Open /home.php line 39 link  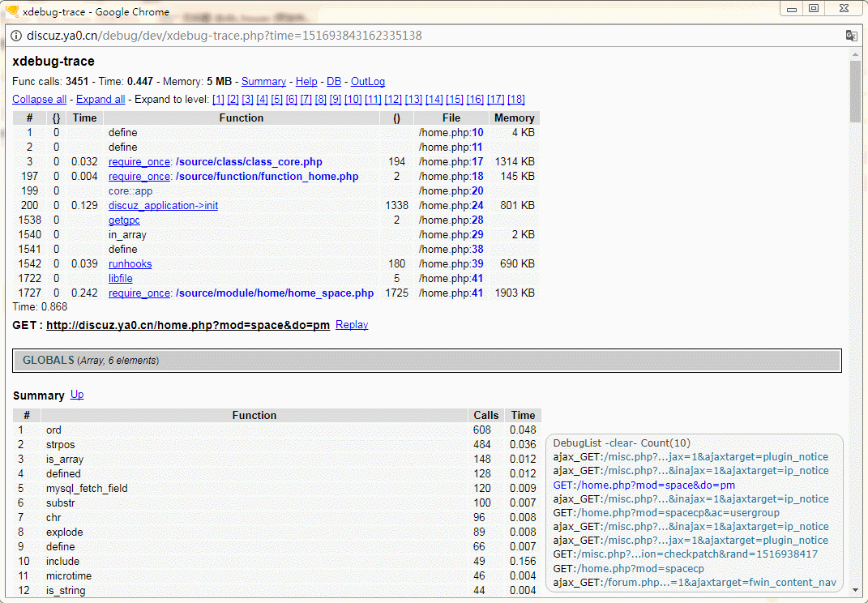pyautogui.click(x=477, y=263)
